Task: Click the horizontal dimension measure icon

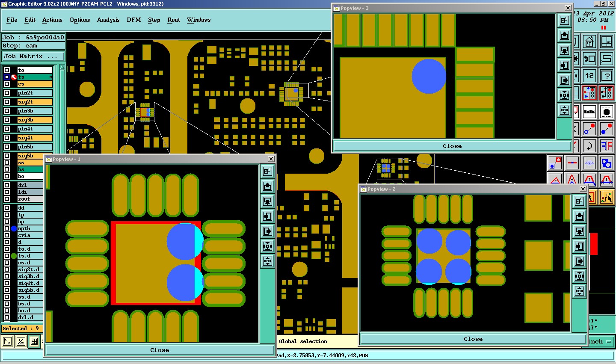Action: [x=589, y=163]
